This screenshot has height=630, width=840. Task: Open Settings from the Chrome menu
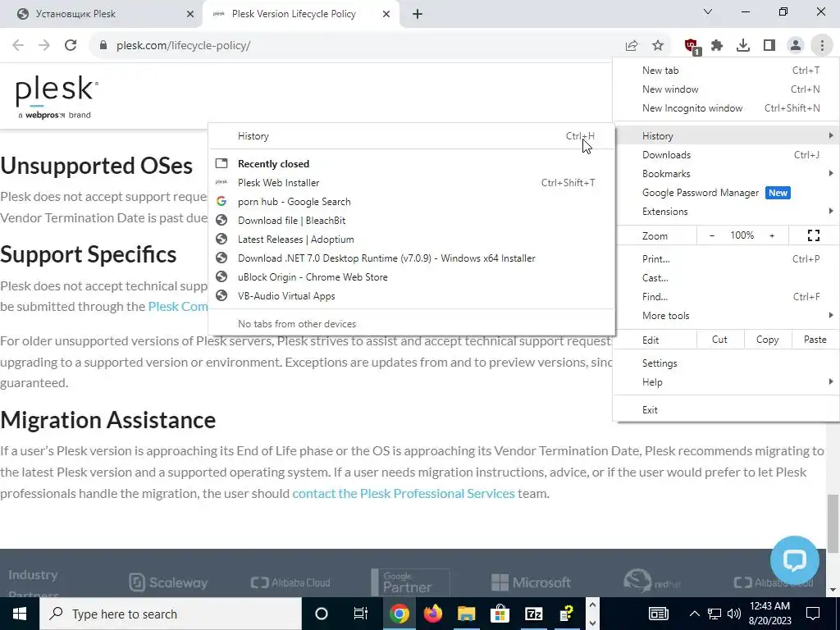pyautogui.click(x=726, y=363)
